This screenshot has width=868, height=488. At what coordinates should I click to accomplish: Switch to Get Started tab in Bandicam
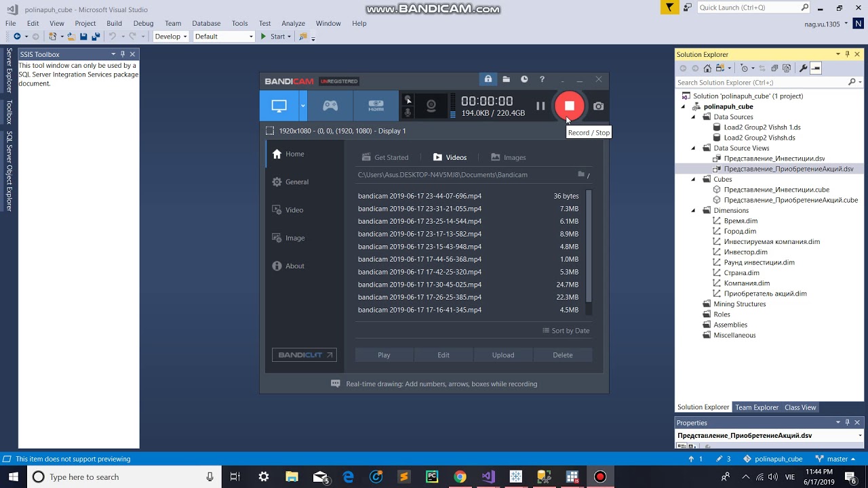pyautogui.click(x=385, y=157)
